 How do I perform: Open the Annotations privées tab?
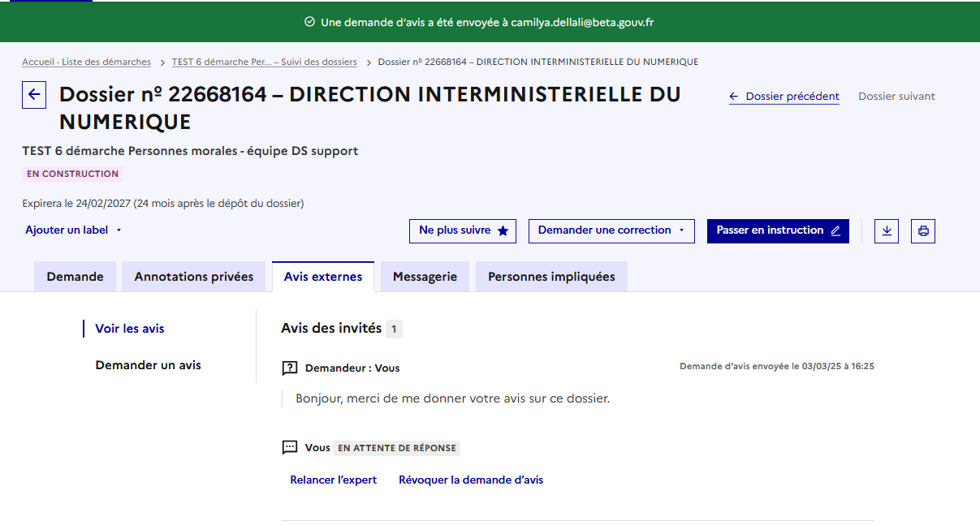pos(194,277)
